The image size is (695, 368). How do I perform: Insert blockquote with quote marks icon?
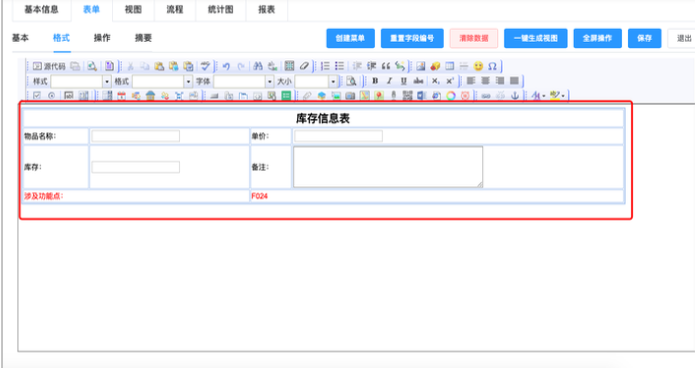pos(386,67)
